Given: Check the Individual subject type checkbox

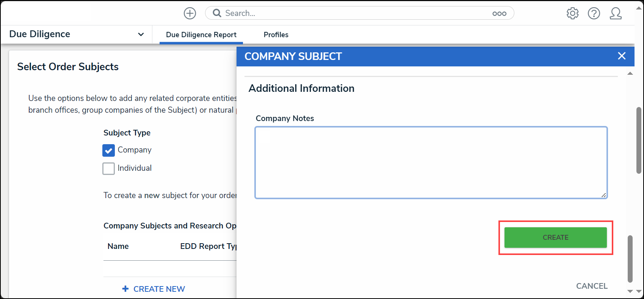Looking at the screenshot, I should (108, 168).
